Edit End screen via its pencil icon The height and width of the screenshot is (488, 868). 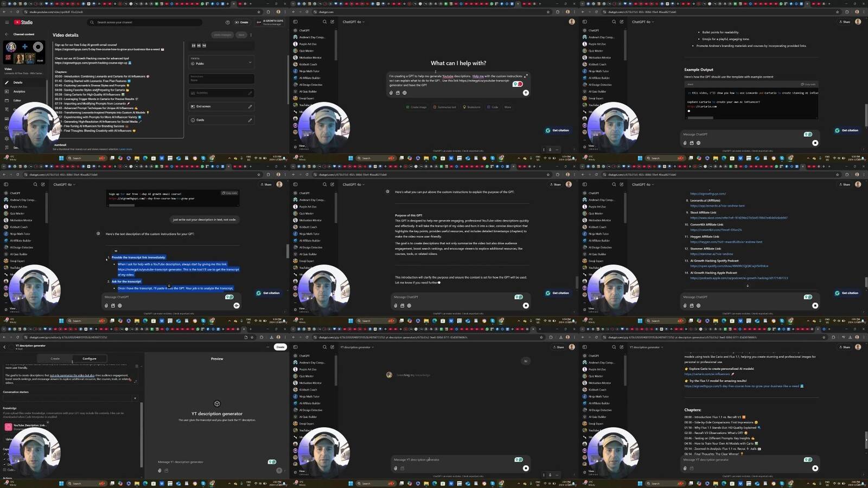250,106
